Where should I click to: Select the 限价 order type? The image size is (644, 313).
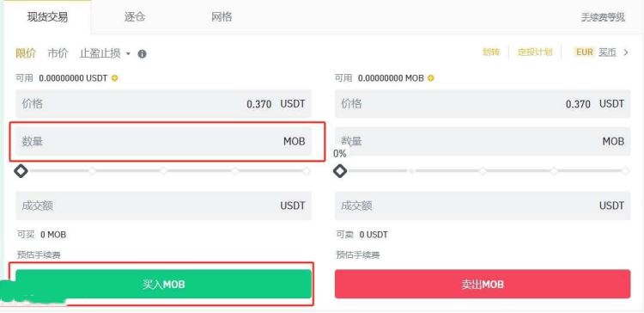[x=26, y=53]
